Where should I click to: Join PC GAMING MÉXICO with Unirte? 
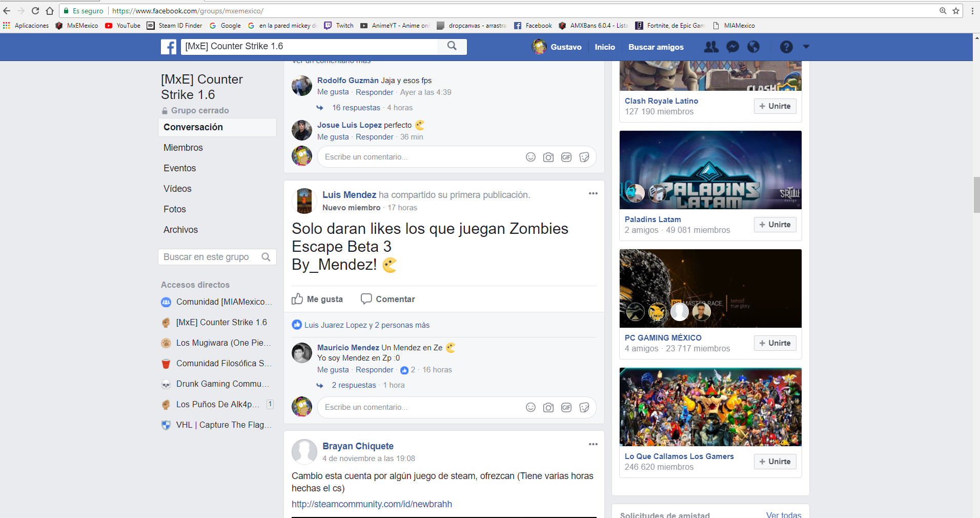(x=775, y=343)
